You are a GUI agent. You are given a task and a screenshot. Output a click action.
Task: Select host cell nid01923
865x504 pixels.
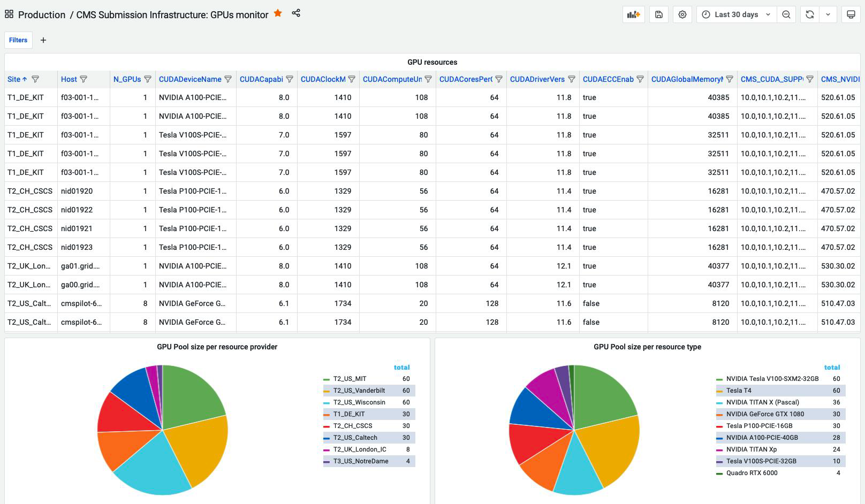(84, 247)
